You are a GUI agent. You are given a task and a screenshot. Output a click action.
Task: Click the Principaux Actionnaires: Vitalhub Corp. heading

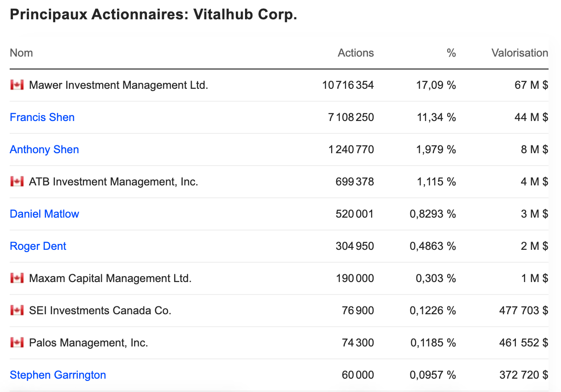pyautogui.click(x=153, y=14)
